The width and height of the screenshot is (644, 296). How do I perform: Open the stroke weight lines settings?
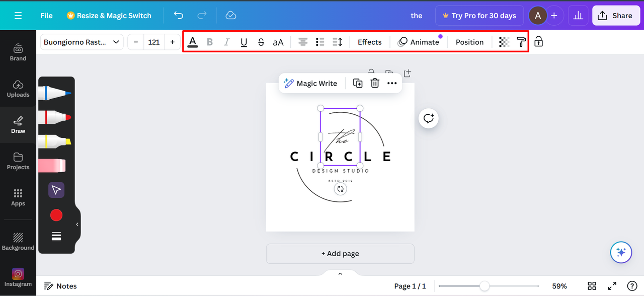[x=56, y=236]
